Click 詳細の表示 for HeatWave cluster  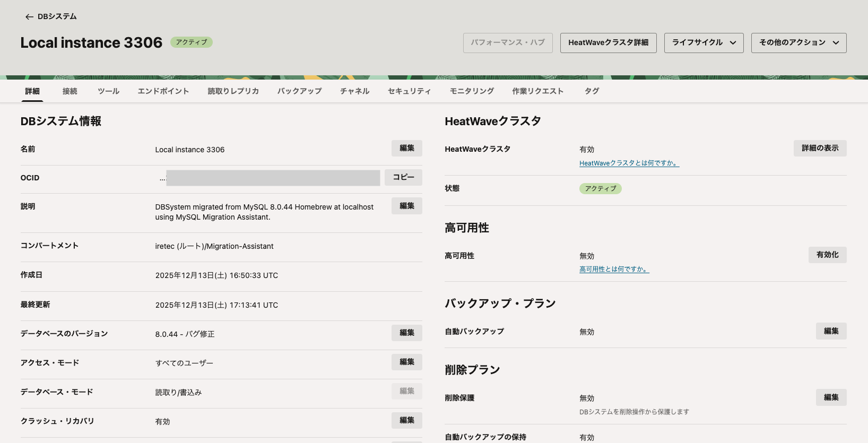[820, 149]
